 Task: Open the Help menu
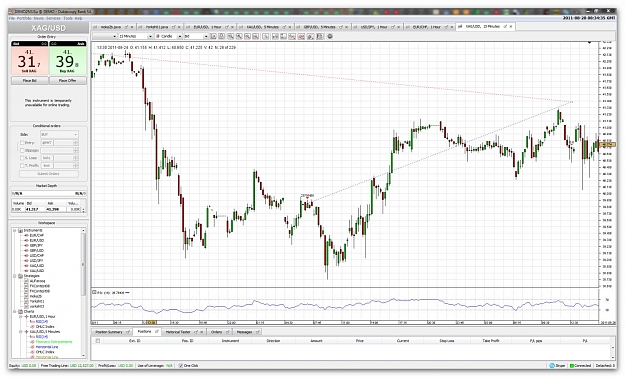[x=79, y=18]
